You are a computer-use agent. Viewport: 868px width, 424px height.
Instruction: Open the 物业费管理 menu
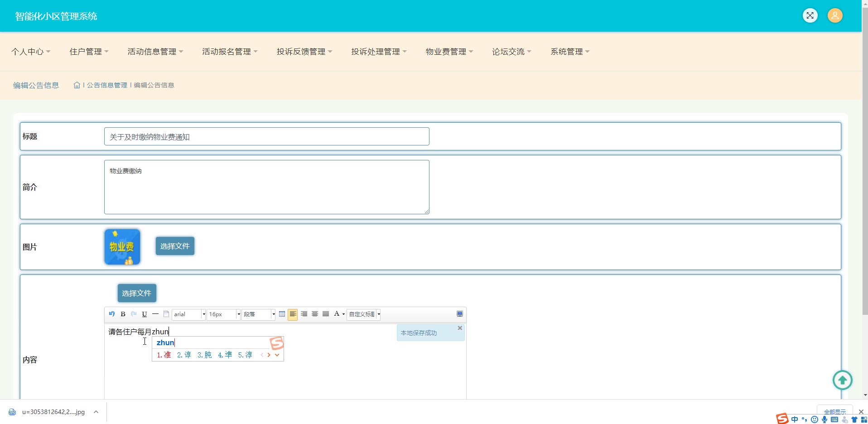point(449,52)
